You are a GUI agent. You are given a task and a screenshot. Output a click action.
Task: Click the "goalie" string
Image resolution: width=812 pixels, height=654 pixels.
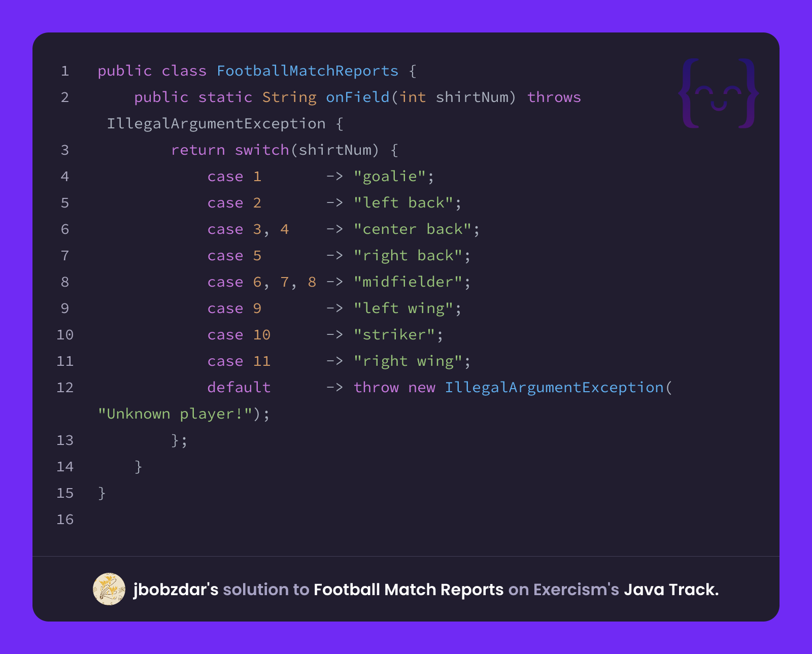tap(389, 177)
